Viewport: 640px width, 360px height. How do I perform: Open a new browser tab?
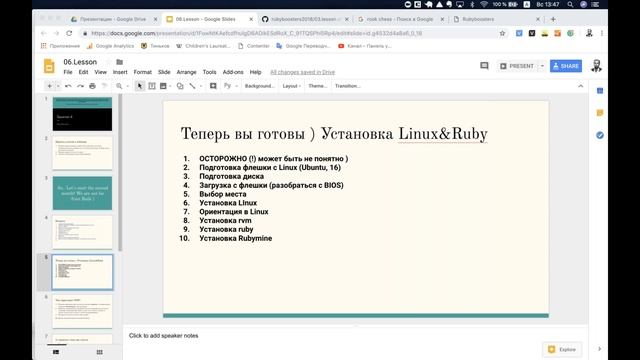coord(553,19)
